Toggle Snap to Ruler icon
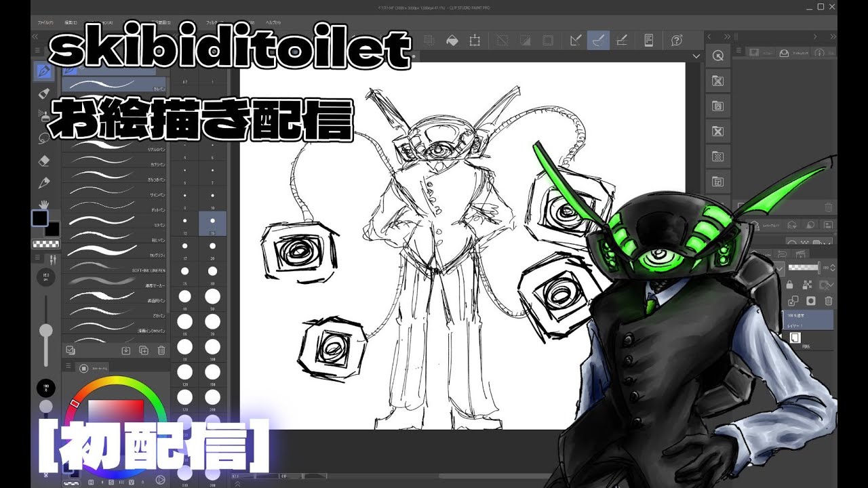The width and height of the screenshot is (868, 488). (576, 41)
